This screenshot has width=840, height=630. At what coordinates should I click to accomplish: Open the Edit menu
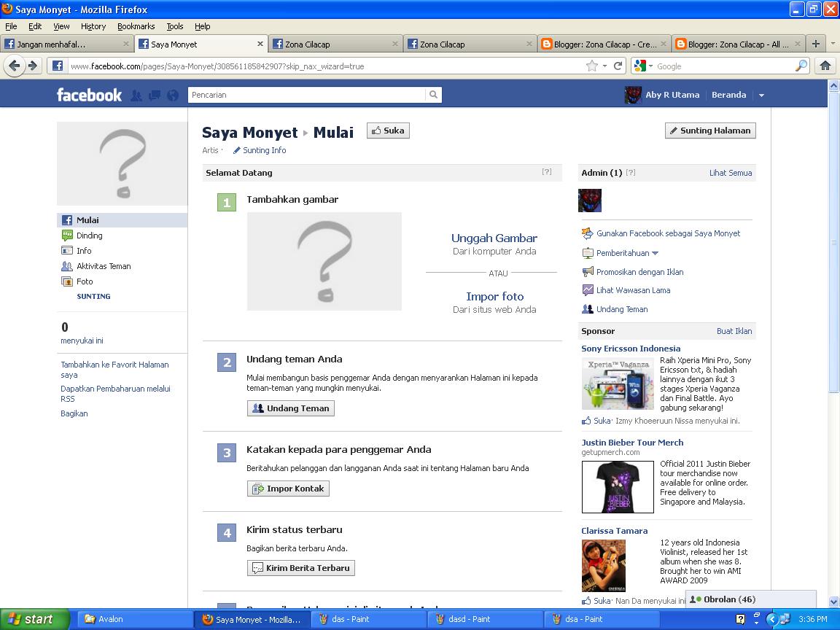[35, 26]
